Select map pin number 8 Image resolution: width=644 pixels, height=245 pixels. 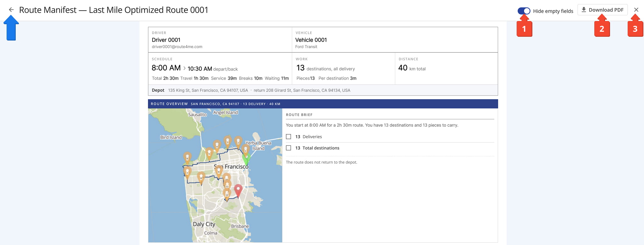(201, 177)
